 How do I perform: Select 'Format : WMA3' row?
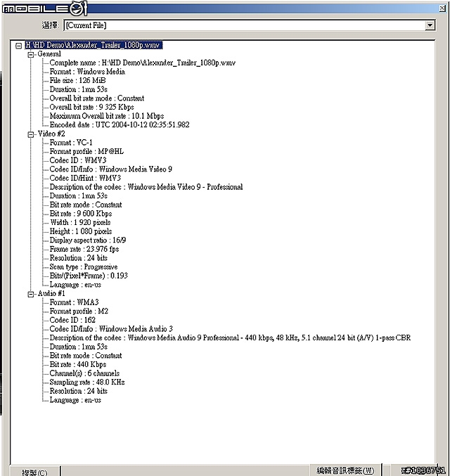[x=74, y=302]
